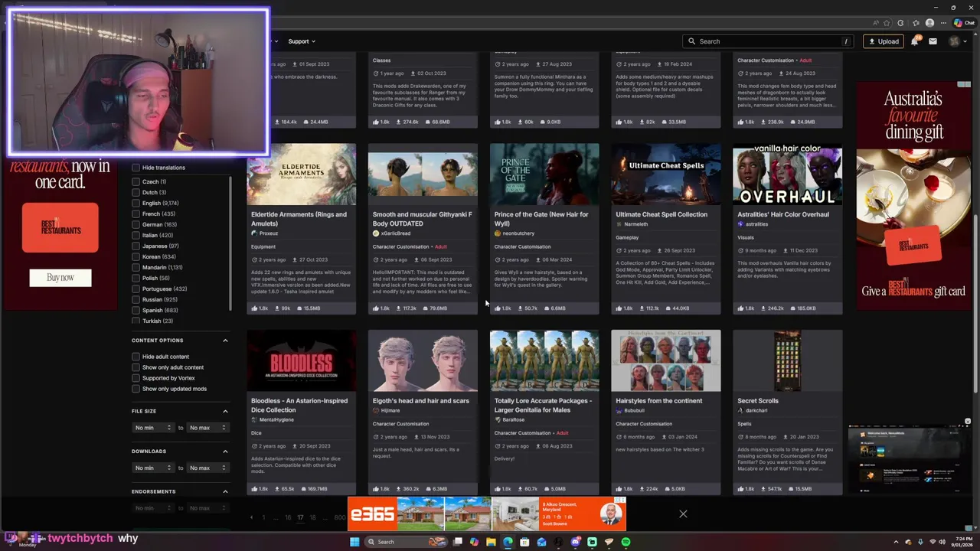Enable Hide adult content
This screenshot has width=980, height=551.
[x=136, y=357]
